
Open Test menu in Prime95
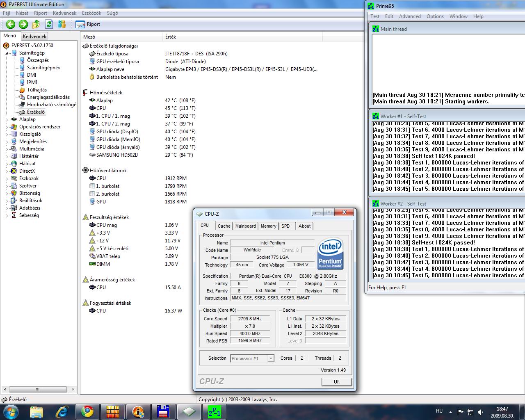(x=375, y=16)
